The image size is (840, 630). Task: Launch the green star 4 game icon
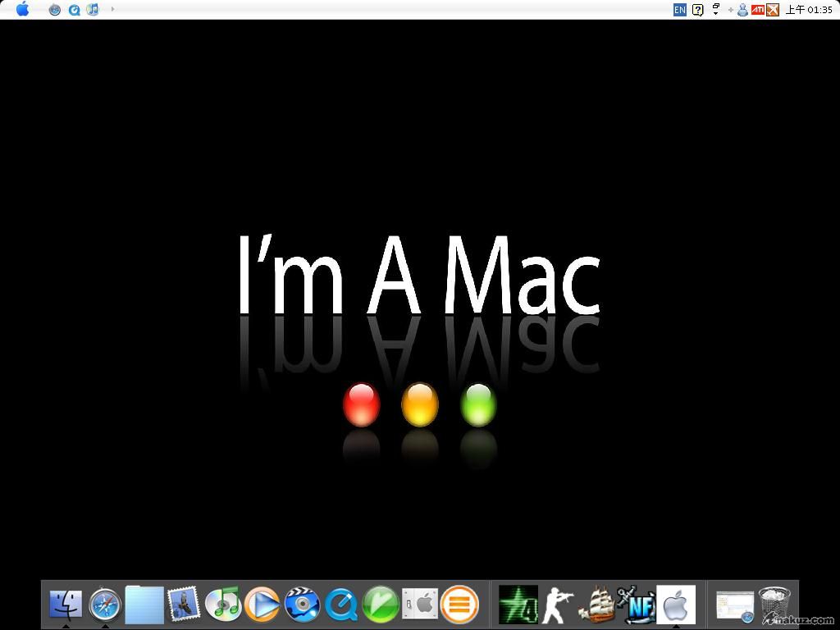click(518, 605)
